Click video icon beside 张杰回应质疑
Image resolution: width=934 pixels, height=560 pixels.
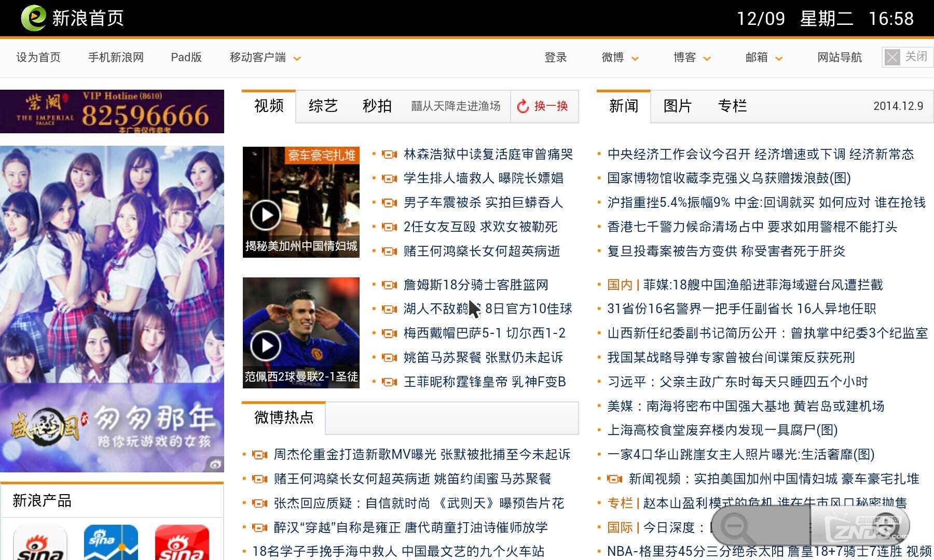259,503
